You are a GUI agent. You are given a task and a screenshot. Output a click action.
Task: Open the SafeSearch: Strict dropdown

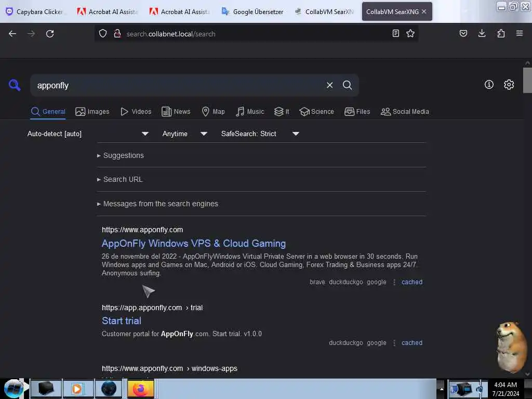[x=260, y=134]
